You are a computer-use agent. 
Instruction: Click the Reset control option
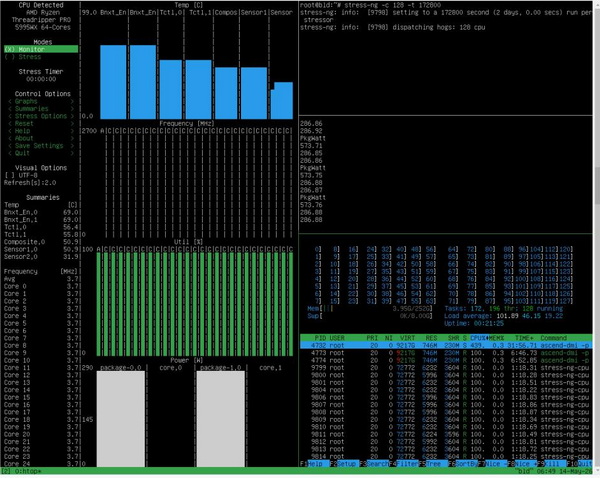point(41,124)
